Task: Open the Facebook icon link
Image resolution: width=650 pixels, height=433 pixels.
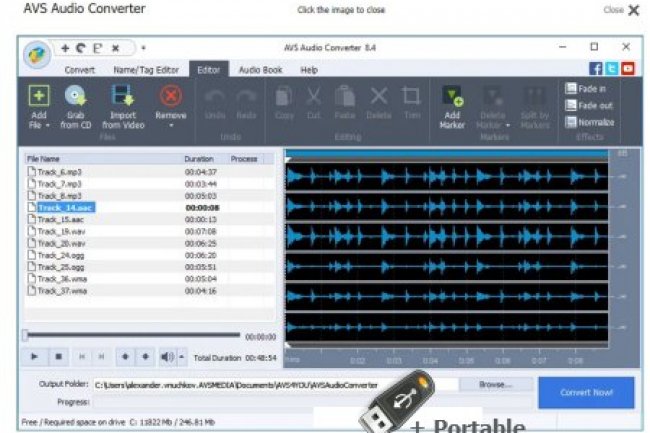Action: tap(596, 69)
